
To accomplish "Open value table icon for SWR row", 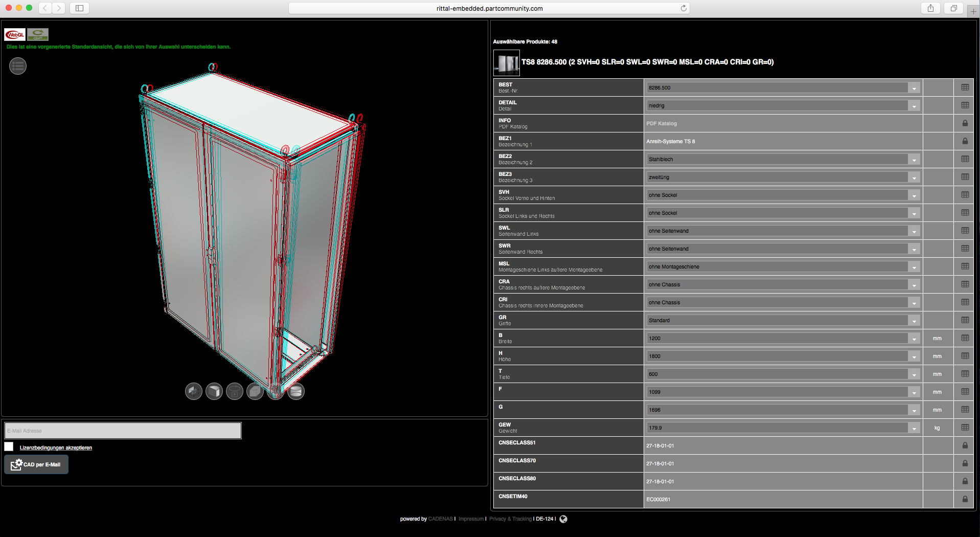I will point(965,249).
